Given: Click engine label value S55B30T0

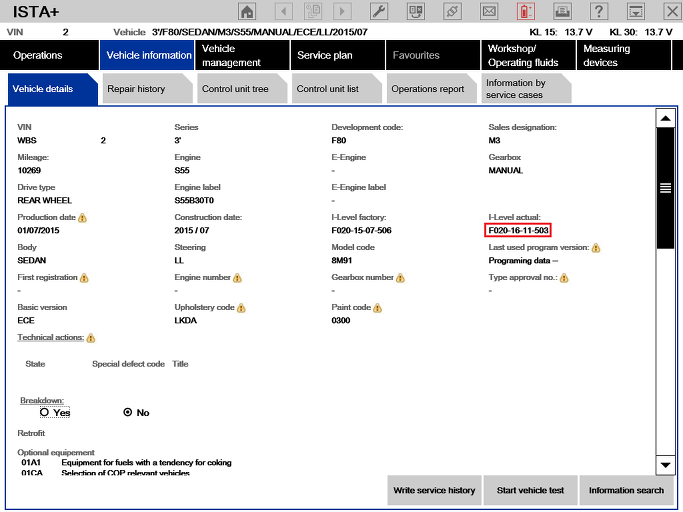Looking at the screenshot, I should pyautogui.click(x=194, y=200).
